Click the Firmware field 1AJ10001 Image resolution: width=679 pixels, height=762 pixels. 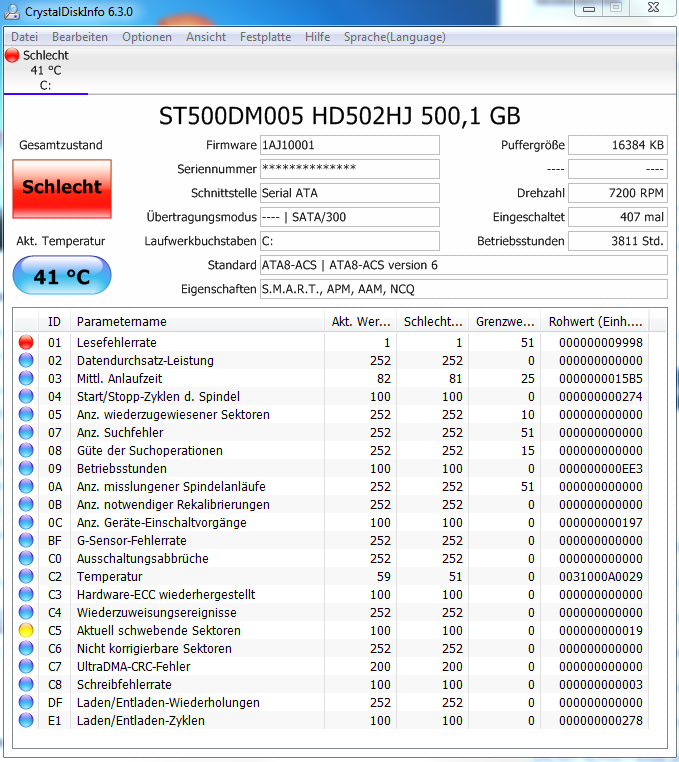click(349, 145)
